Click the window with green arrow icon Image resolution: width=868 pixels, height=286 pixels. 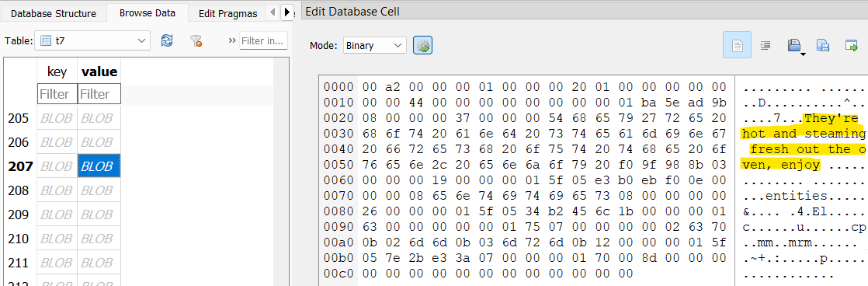[851, 45]
